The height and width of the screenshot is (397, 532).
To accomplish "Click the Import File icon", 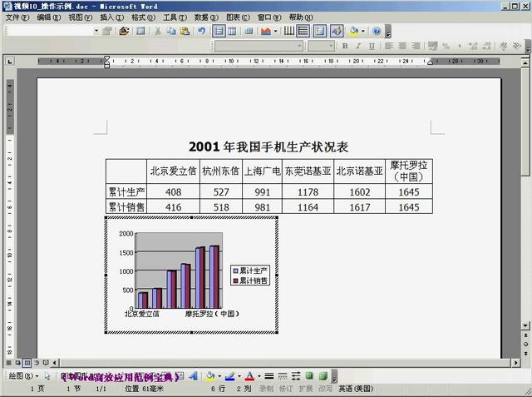I will pos(124,32).
